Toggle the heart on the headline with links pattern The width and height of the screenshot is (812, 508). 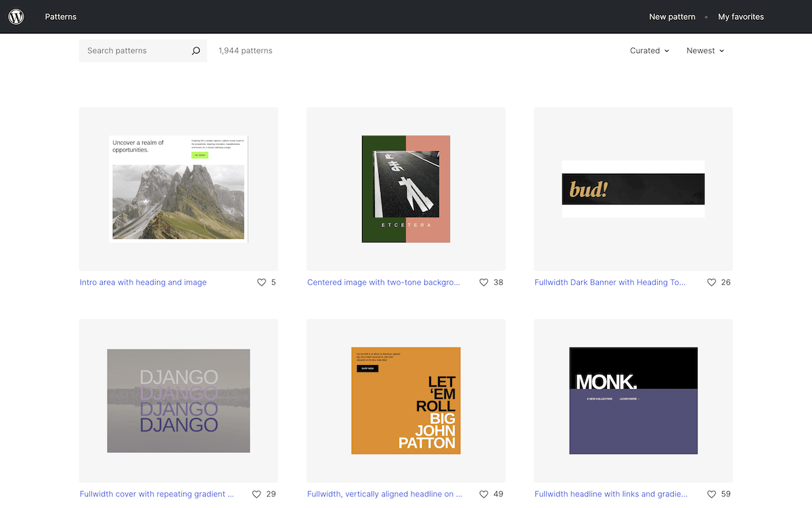pyautogui.click(x=712, y=494)
